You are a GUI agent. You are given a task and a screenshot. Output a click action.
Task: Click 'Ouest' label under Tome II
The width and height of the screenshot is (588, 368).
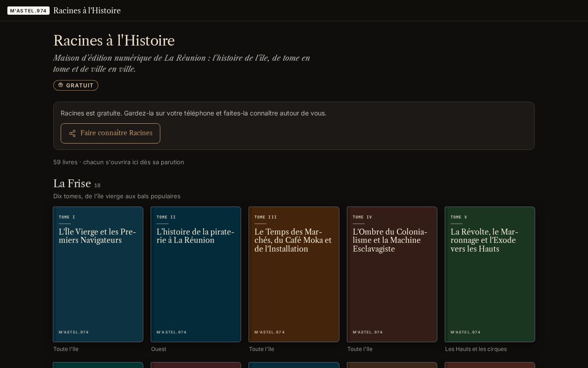pyautogui.click(x=158, y=349)
